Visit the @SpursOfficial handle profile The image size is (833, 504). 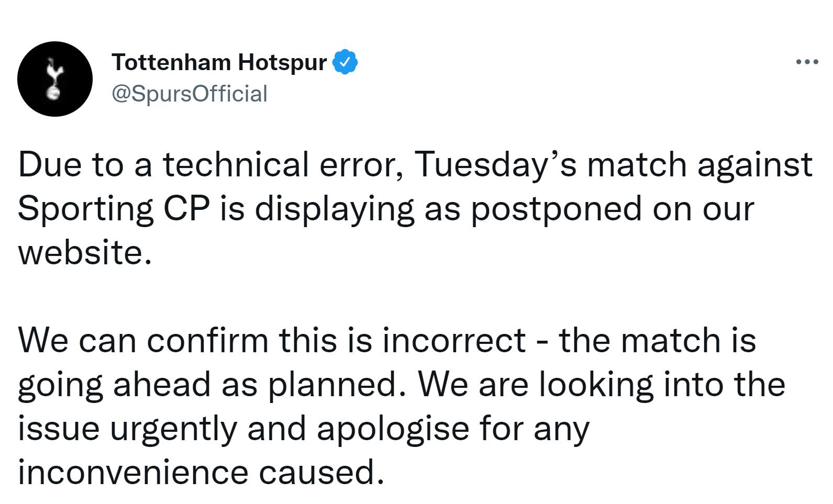[x=190, y=94]
